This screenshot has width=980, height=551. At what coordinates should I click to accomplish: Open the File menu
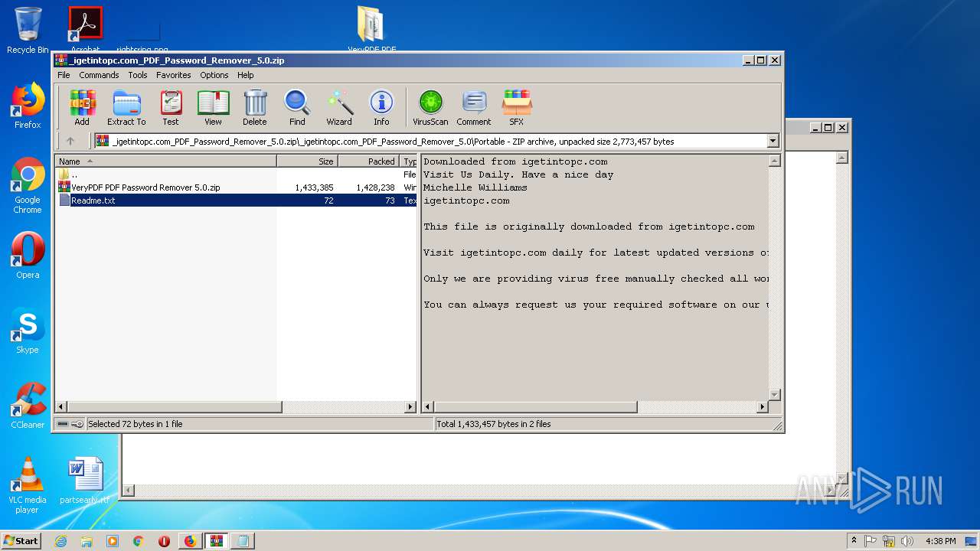64,75
